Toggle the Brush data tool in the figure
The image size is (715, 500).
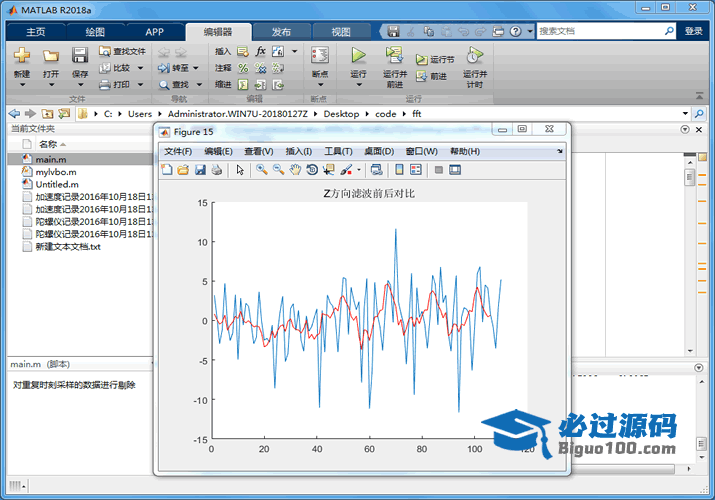pyautogui.click(x=346, y=170)
